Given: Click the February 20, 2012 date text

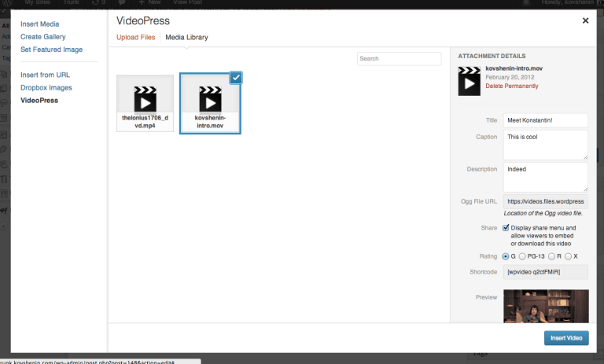Looking at the screenshot, I should coord(510,77).
